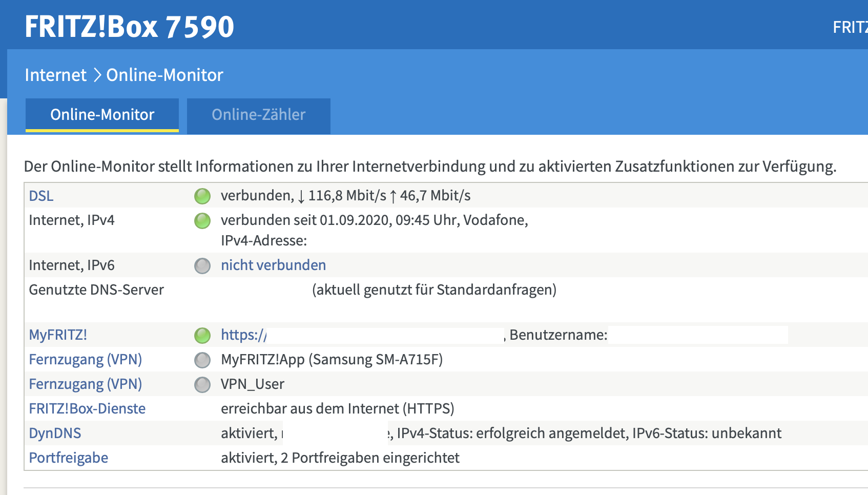Click the gray Internet IPv6 status indicator
This screenshot has width=868, height=495.
click(202, 265)
